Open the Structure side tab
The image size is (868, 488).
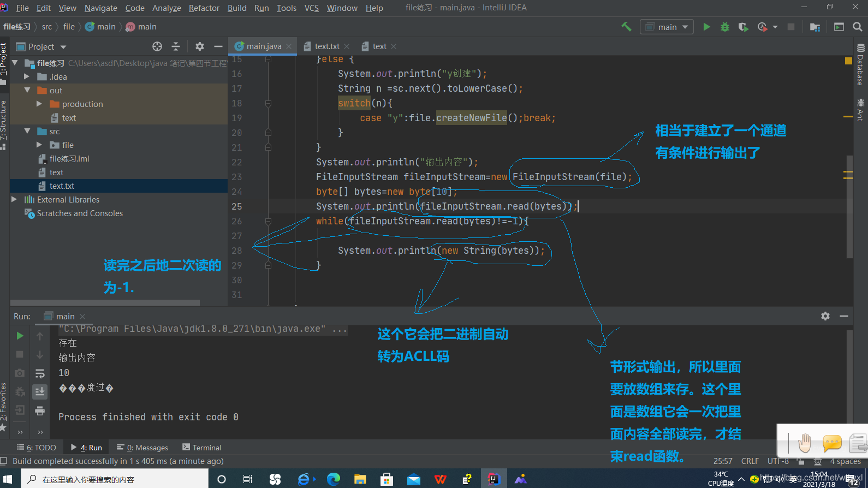(4, 125)
